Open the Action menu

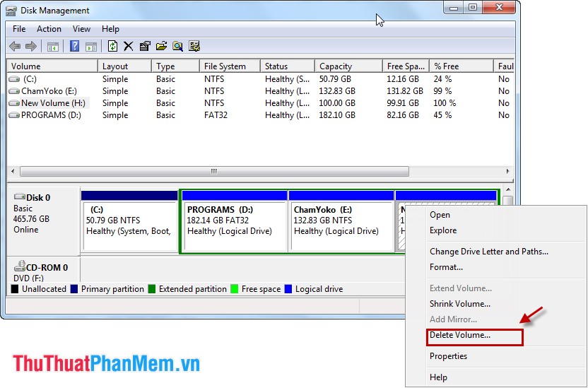[x=49, y=29]
